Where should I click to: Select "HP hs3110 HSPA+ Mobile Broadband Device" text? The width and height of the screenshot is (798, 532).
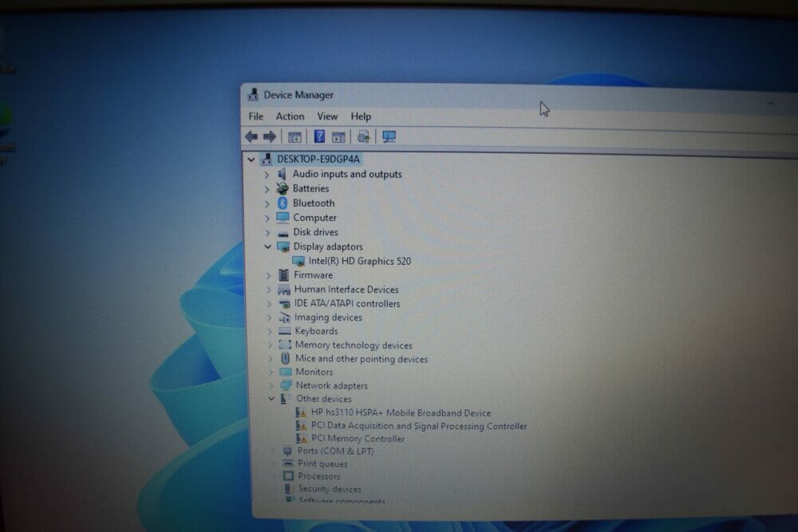(x=401, y=413)
